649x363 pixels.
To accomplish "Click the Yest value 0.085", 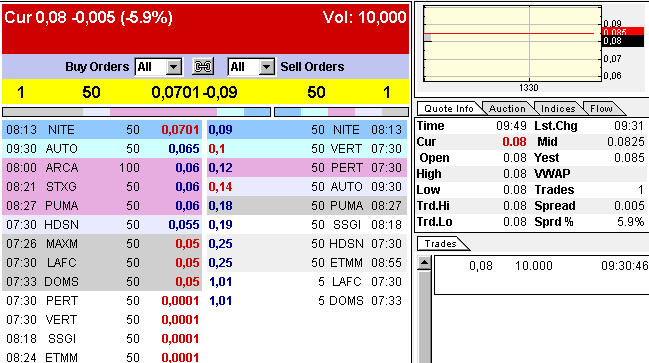I will coord(629,158).
